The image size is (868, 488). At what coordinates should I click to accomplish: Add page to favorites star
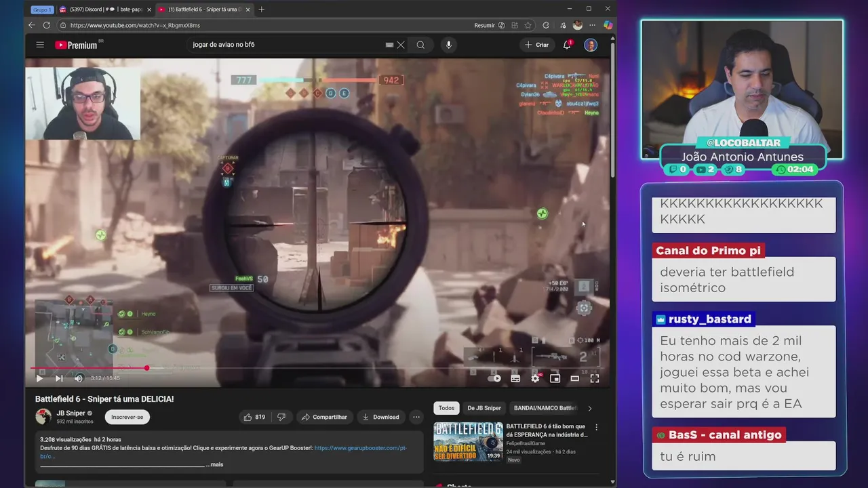(528, 25)
